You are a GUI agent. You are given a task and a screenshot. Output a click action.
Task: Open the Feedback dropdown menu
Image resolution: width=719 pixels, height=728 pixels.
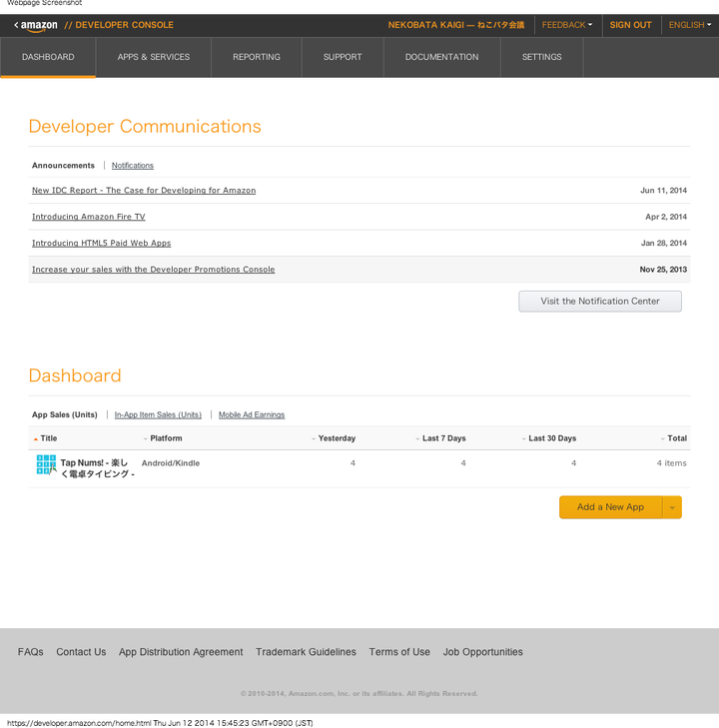tap(567, 25)
